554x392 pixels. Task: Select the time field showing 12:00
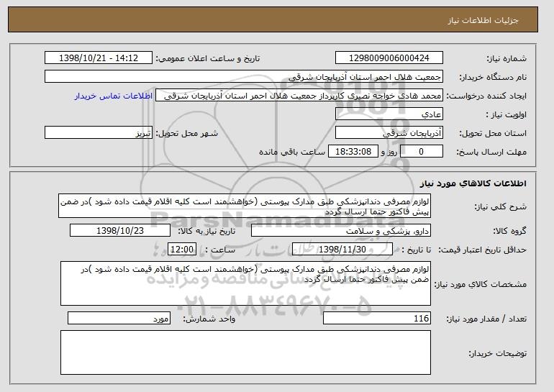182,250
